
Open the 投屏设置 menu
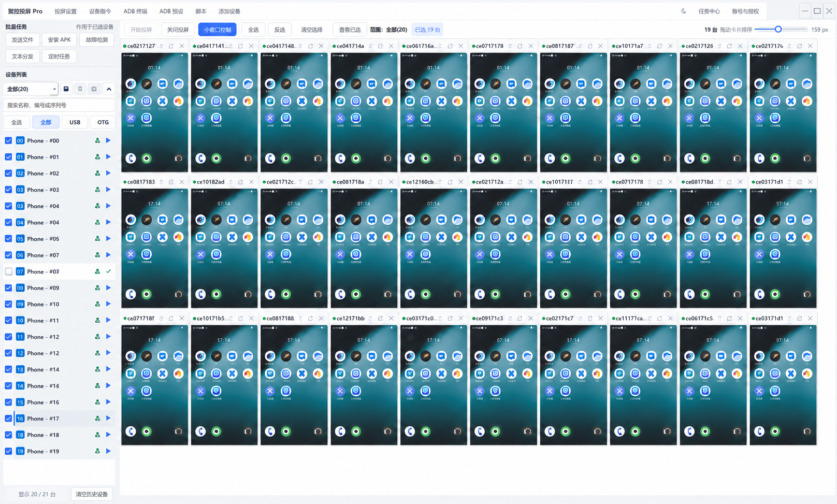tap(65, 11)
